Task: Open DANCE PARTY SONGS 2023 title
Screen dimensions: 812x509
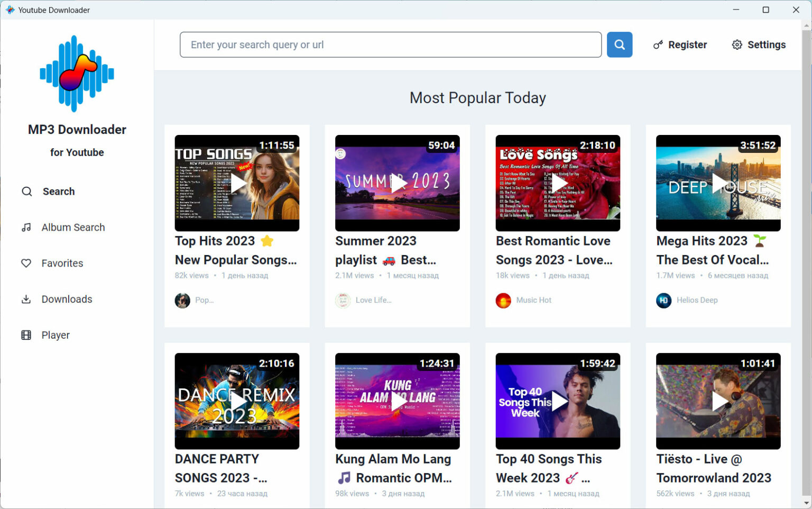Action: [221, 468]
